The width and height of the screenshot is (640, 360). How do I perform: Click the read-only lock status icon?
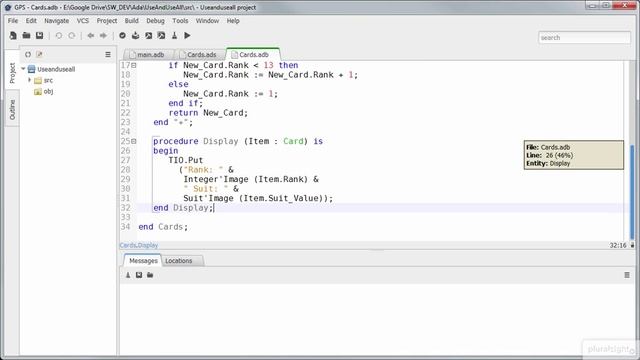(x=632, y=245)
